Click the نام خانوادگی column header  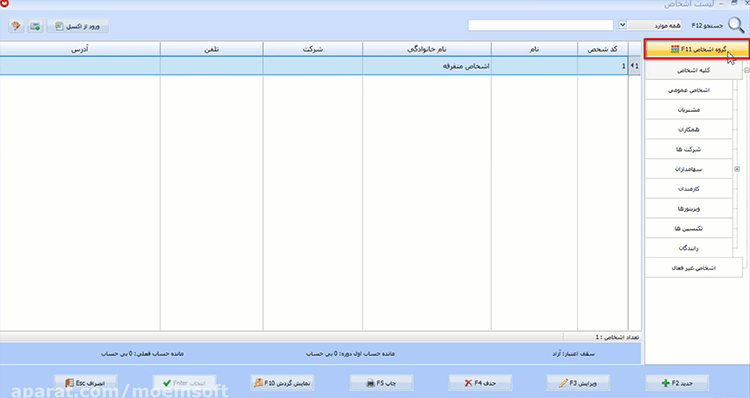coord(427,49)
